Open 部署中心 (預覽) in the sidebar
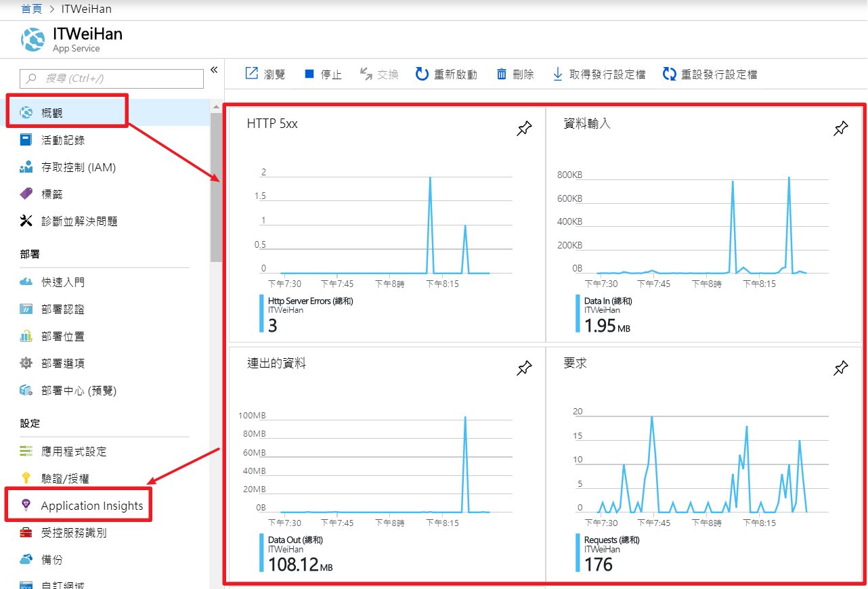This screenshot has width=868, height=589. (105, 391)
